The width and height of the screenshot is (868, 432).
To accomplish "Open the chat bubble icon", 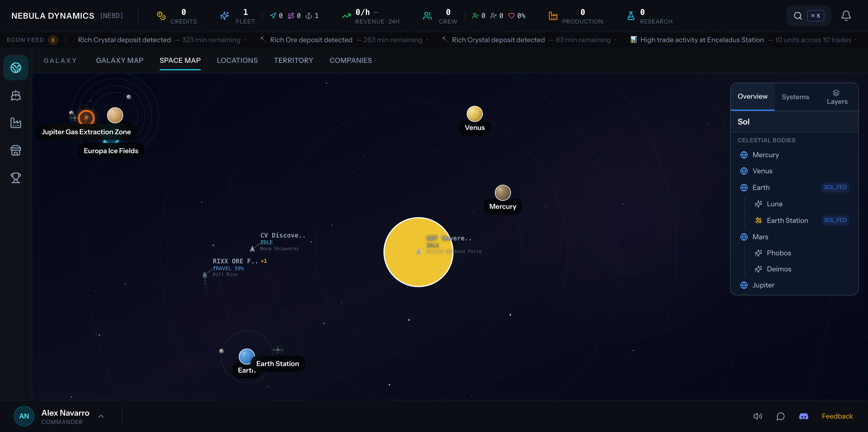I will pos(780,416).
